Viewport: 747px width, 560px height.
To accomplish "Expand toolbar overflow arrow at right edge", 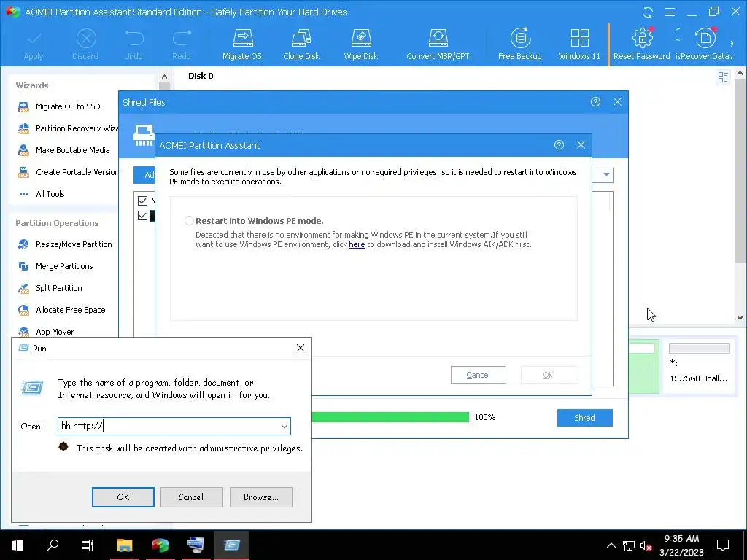I will click(732, 44).
